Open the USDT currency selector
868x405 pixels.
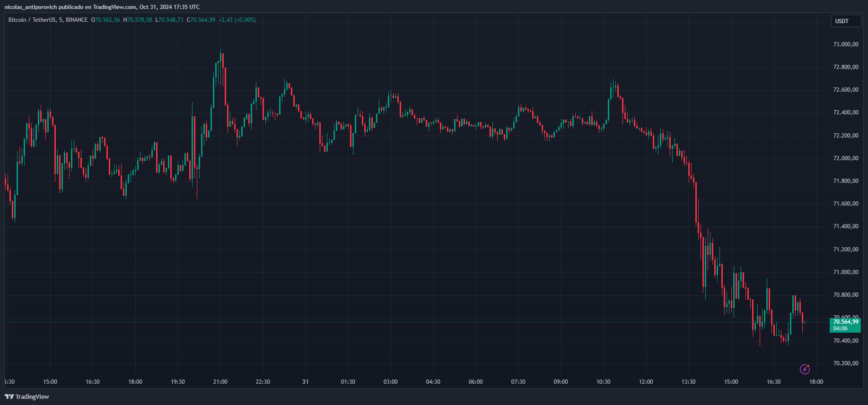(x=846, y=21)
